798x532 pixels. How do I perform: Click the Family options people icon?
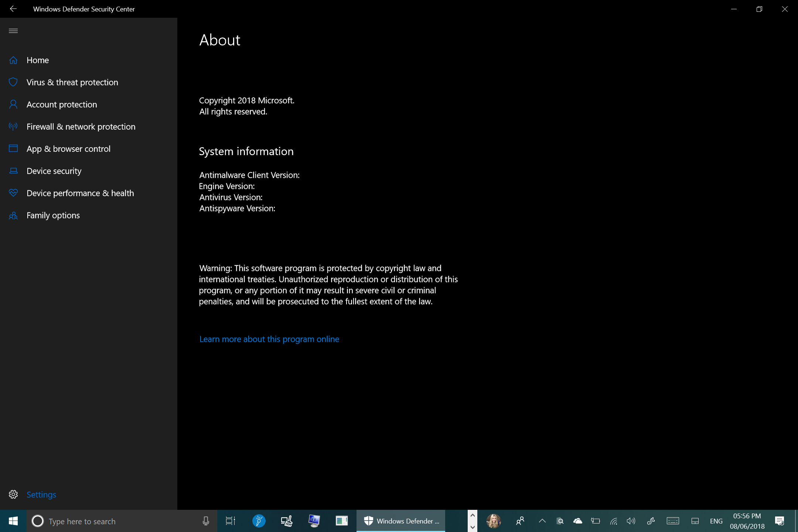(13, 215)
